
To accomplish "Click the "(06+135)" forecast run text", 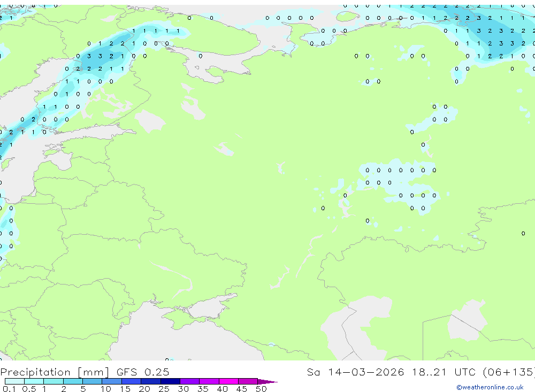I will pyautogui.click(x=509, y=372).
